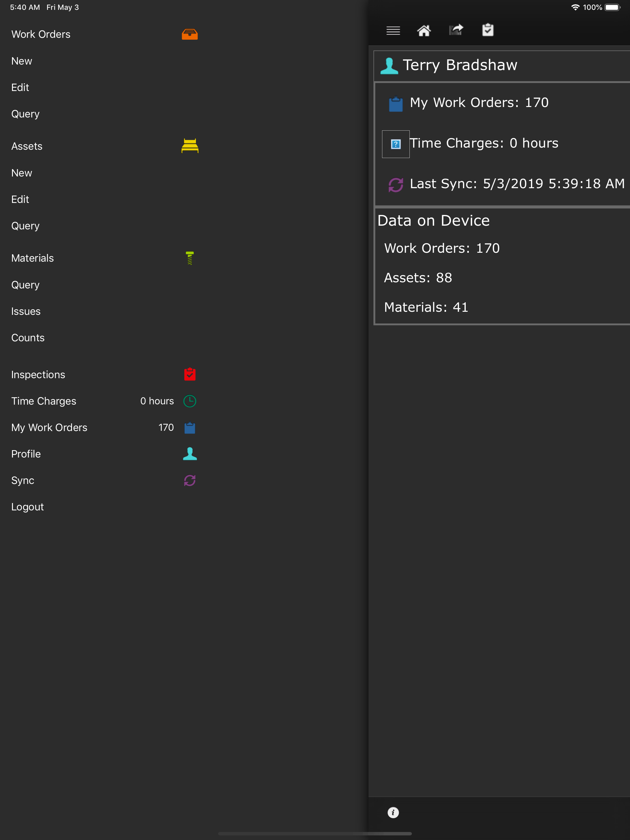Image resolution: width=630 pixels, height=840 pixels.
Task: Tap the clipboard icon beside My Work Orders: 170
Action: [396, 104]
